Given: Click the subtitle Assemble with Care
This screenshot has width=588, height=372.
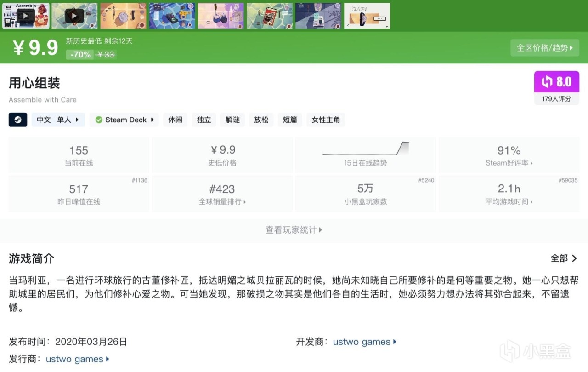Looking at the screenshot, I should pos(43,100).
